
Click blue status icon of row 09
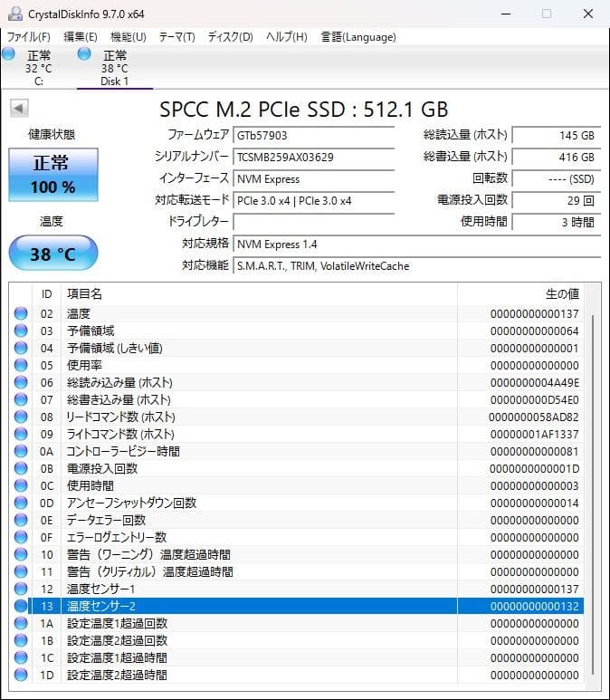click(x=21, y=434)
